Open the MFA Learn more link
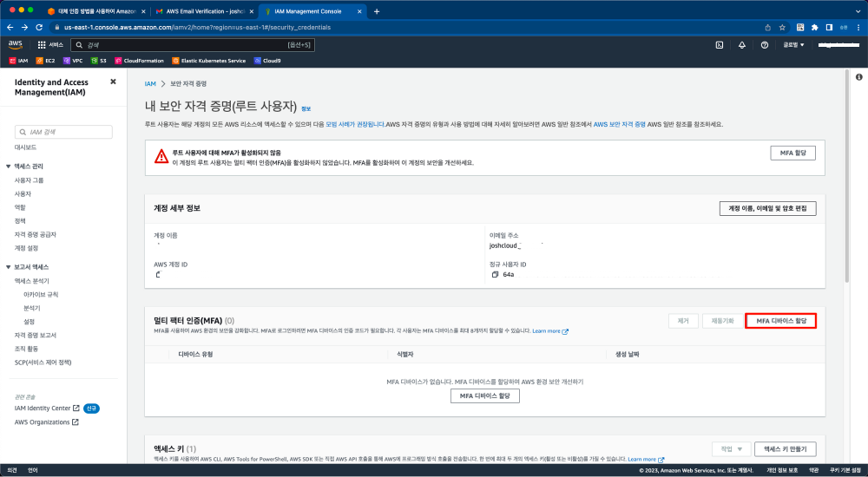868x477 pixels. point(550,331)
